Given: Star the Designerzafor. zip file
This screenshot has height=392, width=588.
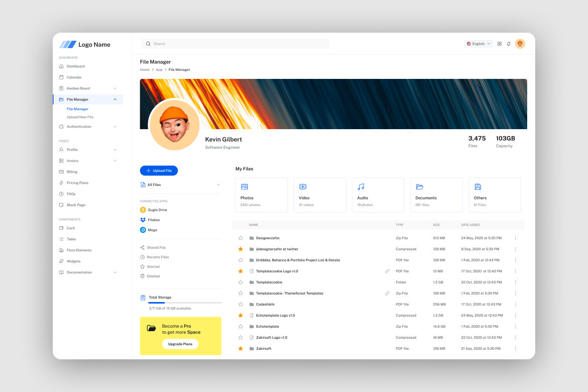Looking at the screenshot, I should (x=240, y=238).
